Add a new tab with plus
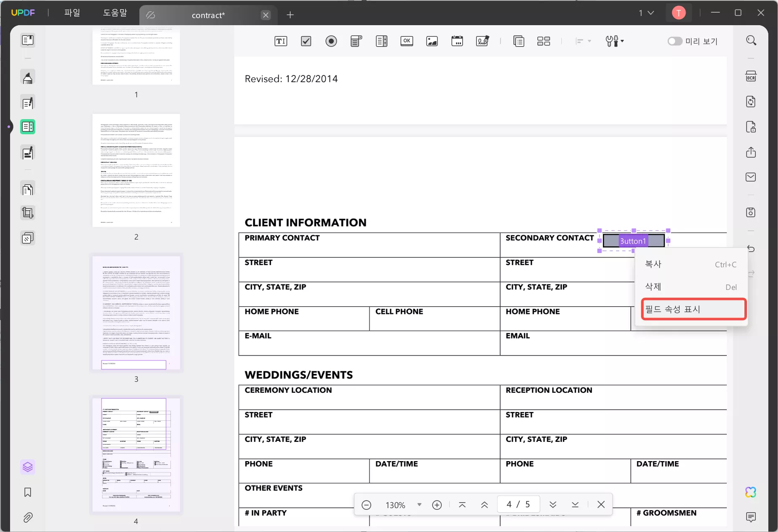Image resolution: width=778 pixels, height=532 pixels. click(290, 15)
